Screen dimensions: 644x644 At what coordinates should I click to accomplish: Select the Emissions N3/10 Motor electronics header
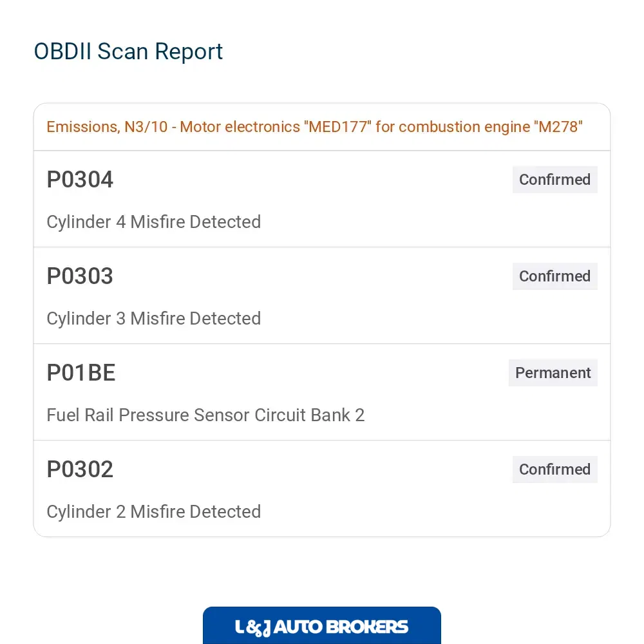315,127
